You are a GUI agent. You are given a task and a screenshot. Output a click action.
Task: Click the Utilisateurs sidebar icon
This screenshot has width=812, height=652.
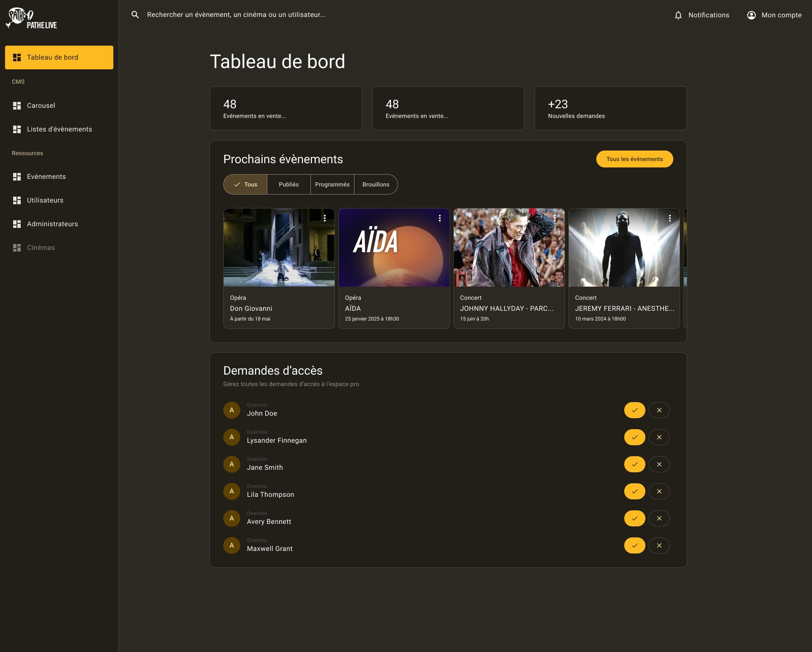click(16, 200)
